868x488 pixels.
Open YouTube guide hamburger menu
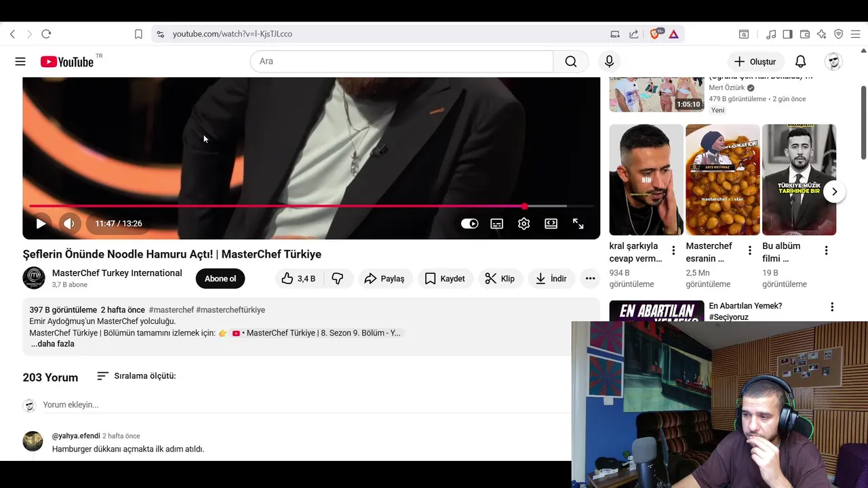pos(20,62)
